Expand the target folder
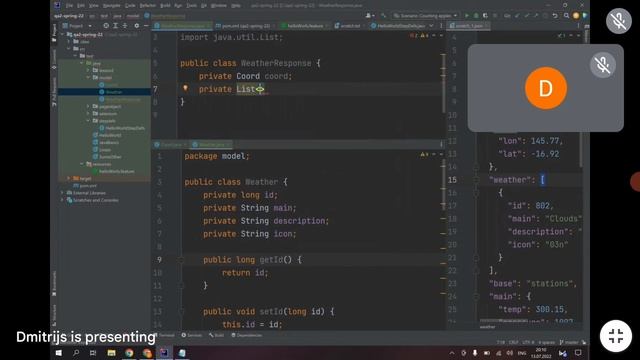This screenshot has height=360, width=640. point(69,178)
